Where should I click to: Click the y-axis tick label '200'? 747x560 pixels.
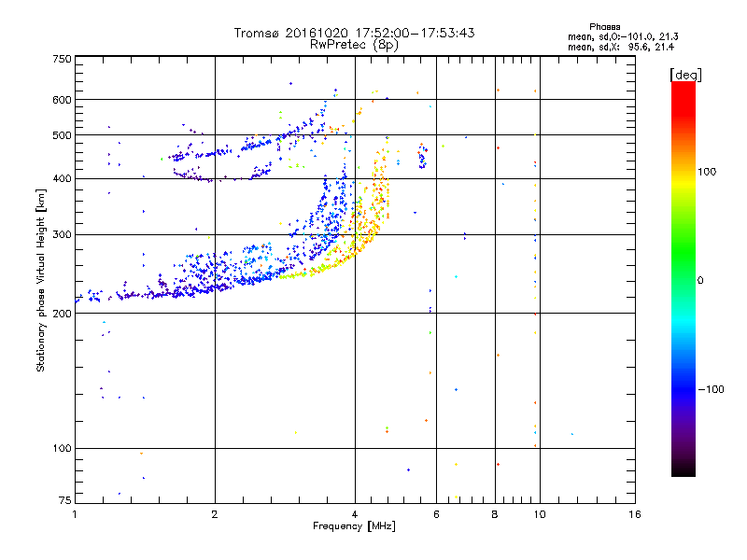coord(62,314)
